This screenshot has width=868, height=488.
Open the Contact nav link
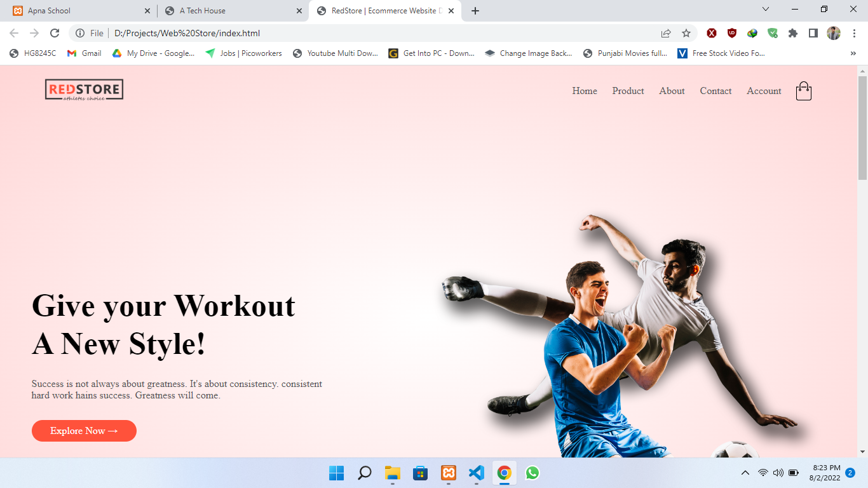tap(716, 91)
